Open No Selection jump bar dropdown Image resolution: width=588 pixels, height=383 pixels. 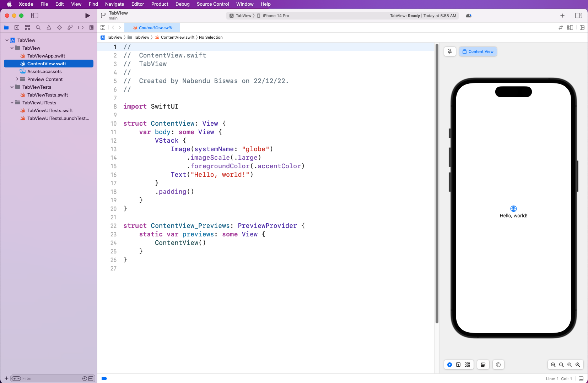211,37
